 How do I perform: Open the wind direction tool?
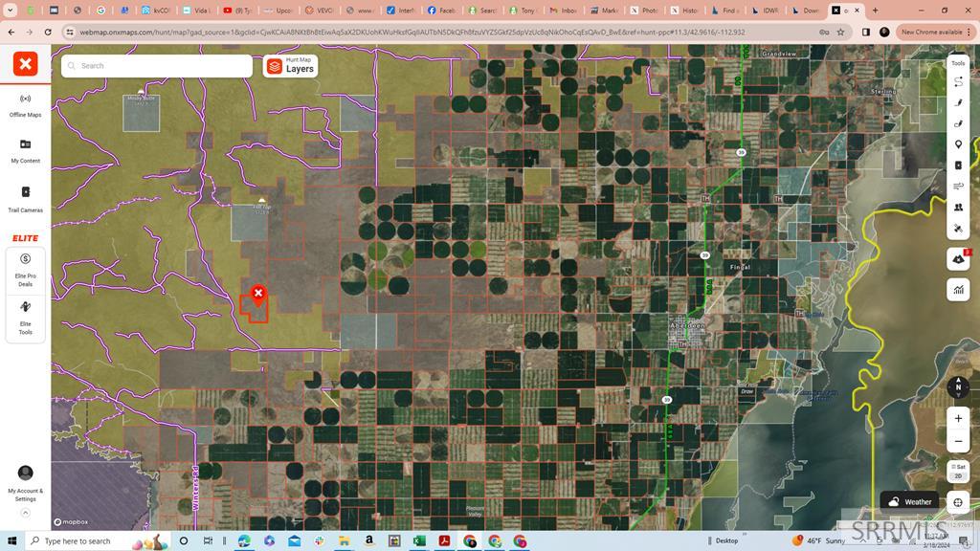click(x=958, y=187)
